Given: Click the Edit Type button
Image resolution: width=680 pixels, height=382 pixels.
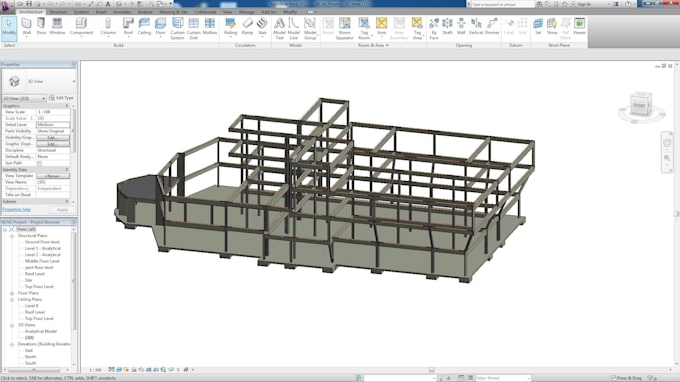Looking at the screenshot, I should pyautogui.click(x=61, y=98).
